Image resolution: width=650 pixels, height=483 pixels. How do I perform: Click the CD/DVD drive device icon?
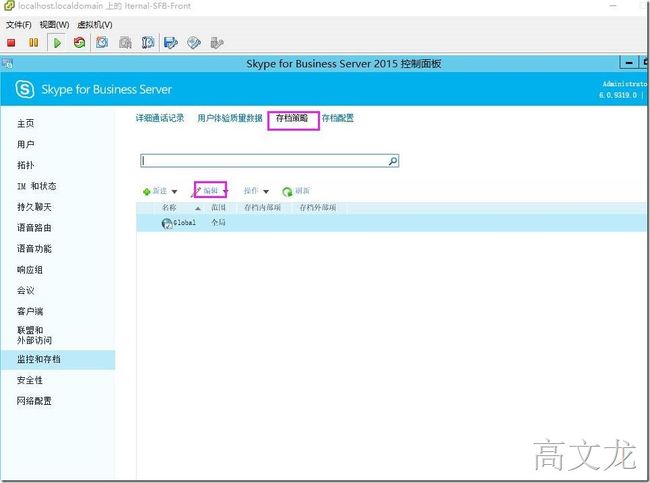click(x=194, y=42)
